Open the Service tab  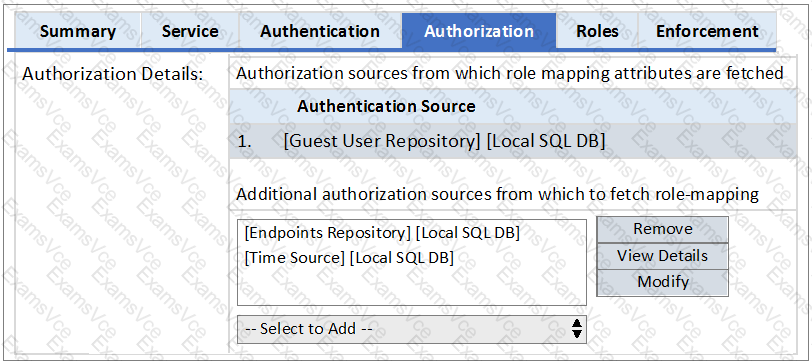190,31
